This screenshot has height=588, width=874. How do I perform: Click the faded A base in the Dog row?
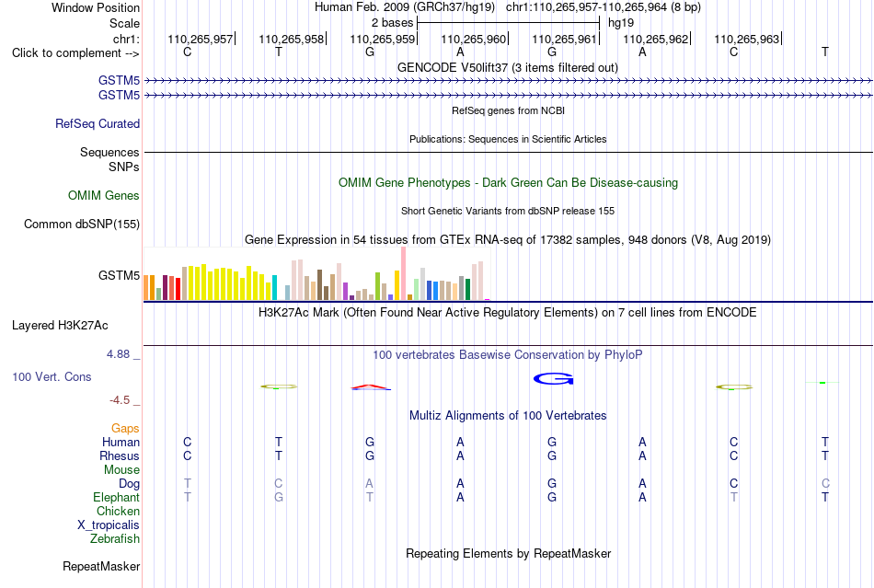tap(369, 484)
